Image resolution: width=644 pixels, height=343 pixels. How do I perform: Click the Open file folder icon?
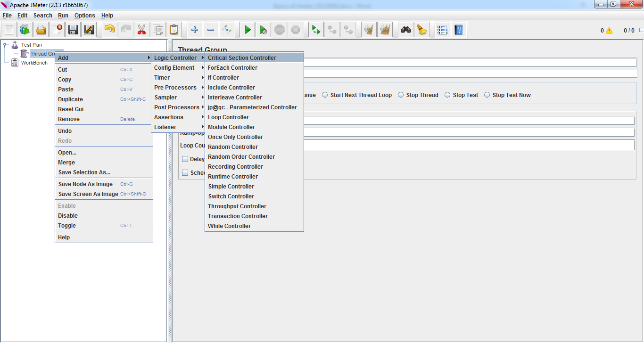coord(41,30)
